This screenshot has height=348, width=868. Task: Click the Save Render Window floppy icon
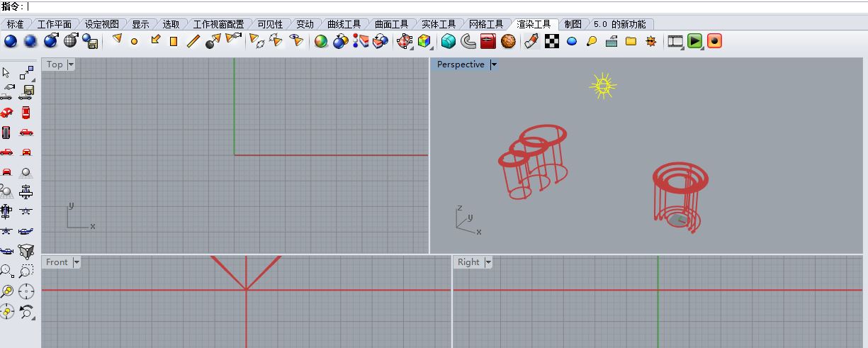coord(91,42)
